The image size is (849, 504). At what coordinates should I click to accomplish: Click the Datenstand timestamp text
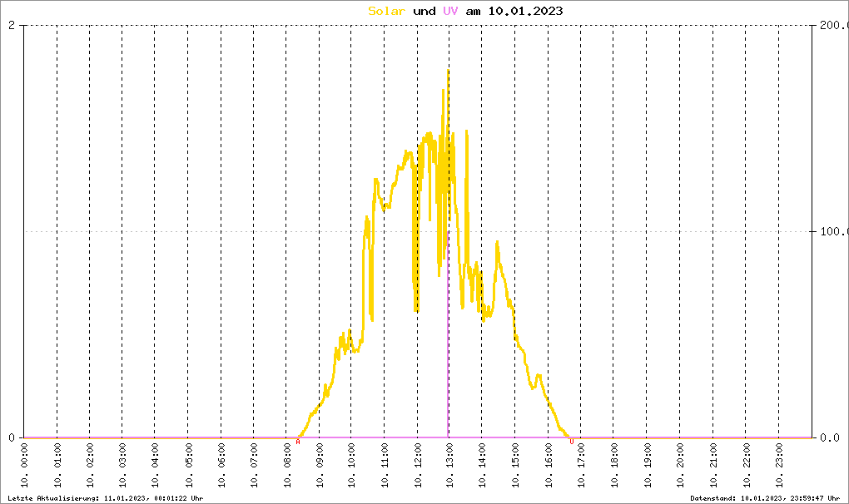click(x=765, y=498)
